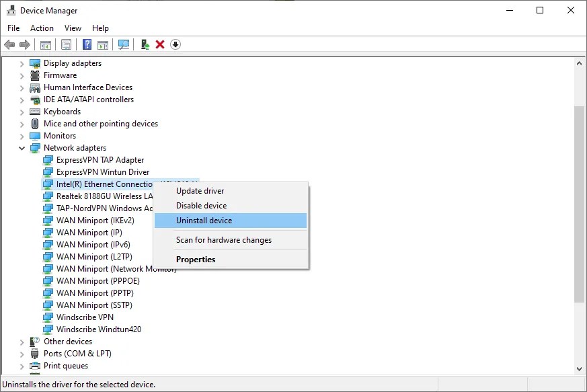
Task: Click the red Uninstall device toolbar icon
Action: point(159,44)
